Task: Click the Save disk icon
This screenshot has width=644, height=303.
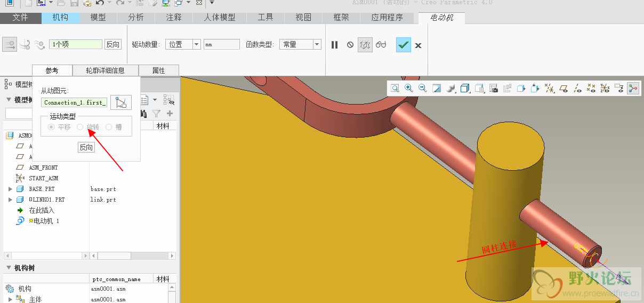Action: [74, 3]
